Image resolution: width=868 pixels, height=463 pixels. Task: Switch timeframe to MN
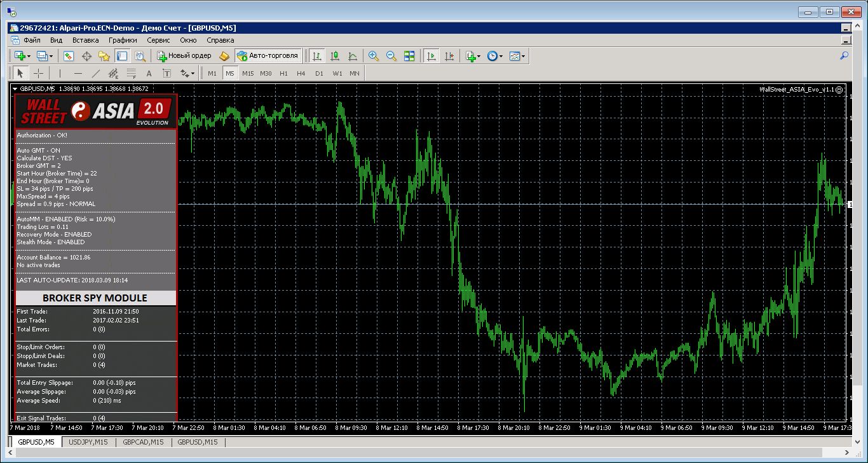pyautogui.click(x=355, y=73)
